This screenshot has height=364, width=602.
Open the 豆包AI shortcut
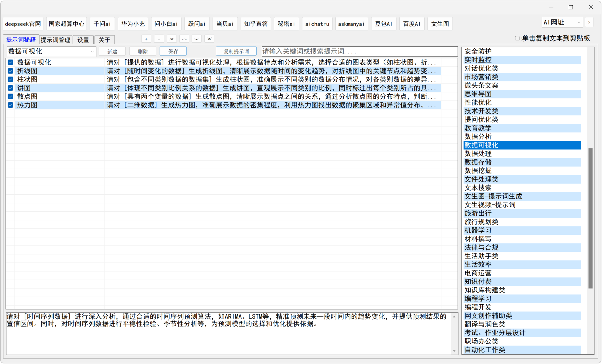[384, 24]
